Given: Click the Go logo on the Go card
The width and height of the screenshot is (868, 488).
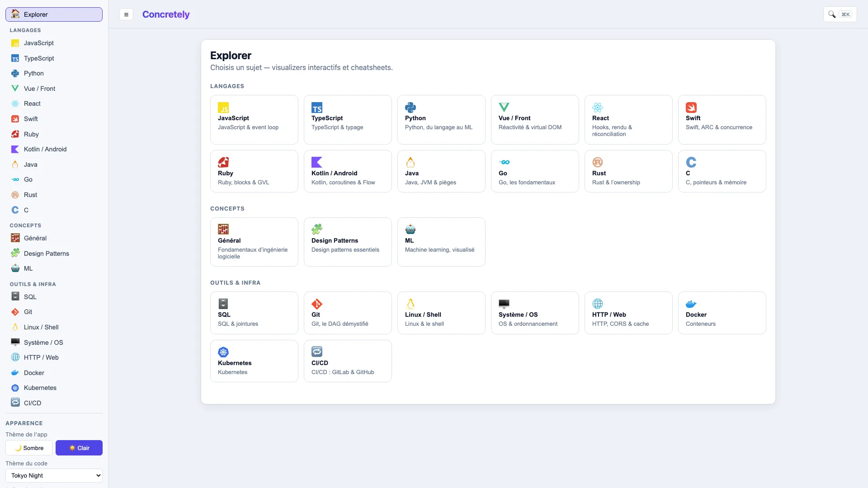Looking at the screenshot, I should point(504,162).
